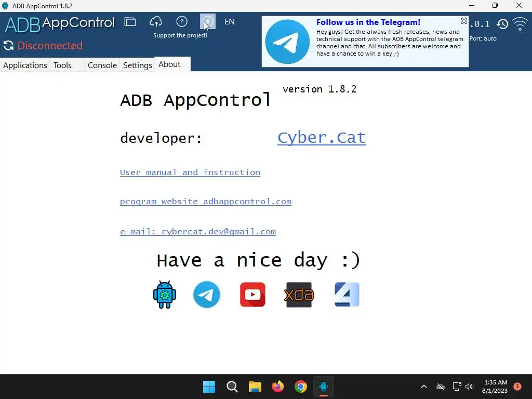The width and height of the screenshot is (532, 399).
Task: Click the Android robot gear icon
Action: [x=165, y=295]
